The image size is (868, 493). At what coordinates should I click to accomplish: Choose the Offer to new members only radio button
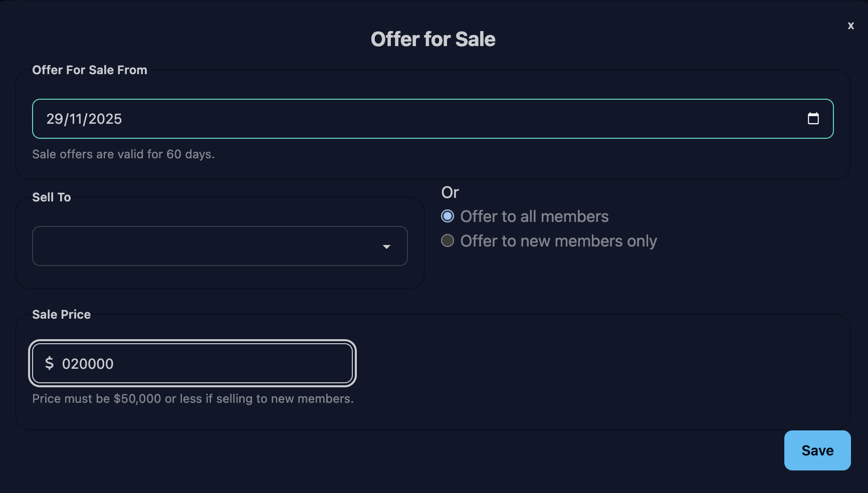(448, 241)
